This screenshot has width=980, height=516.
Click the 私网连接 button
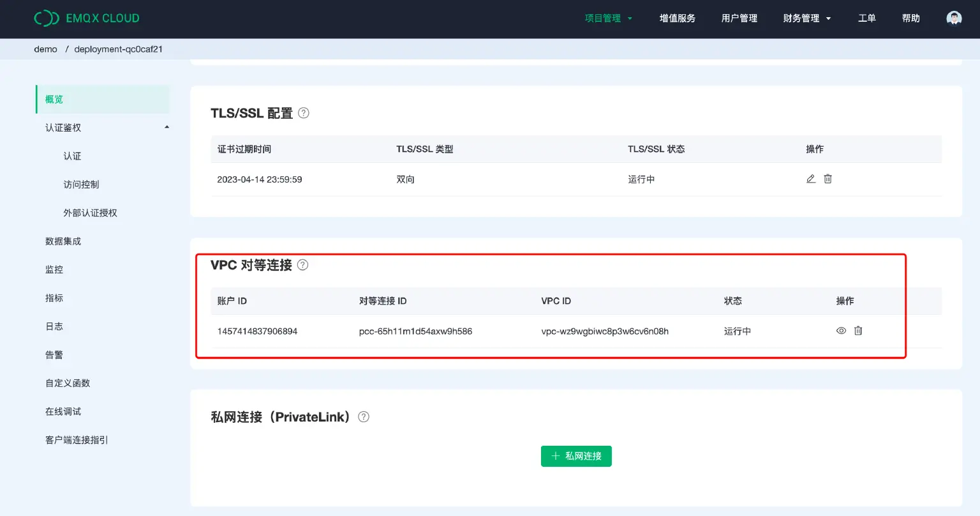[576, 456]
